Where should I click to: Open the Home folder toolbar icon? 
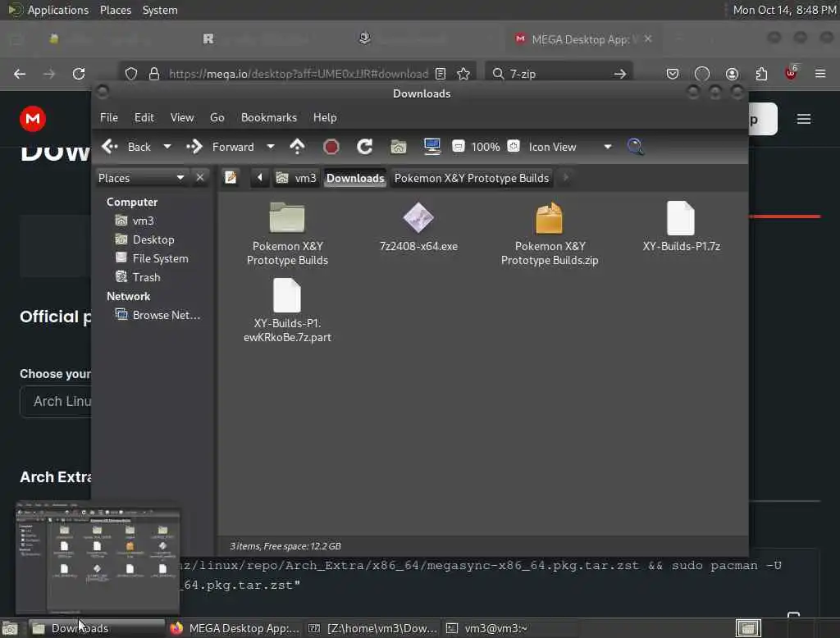398,146
